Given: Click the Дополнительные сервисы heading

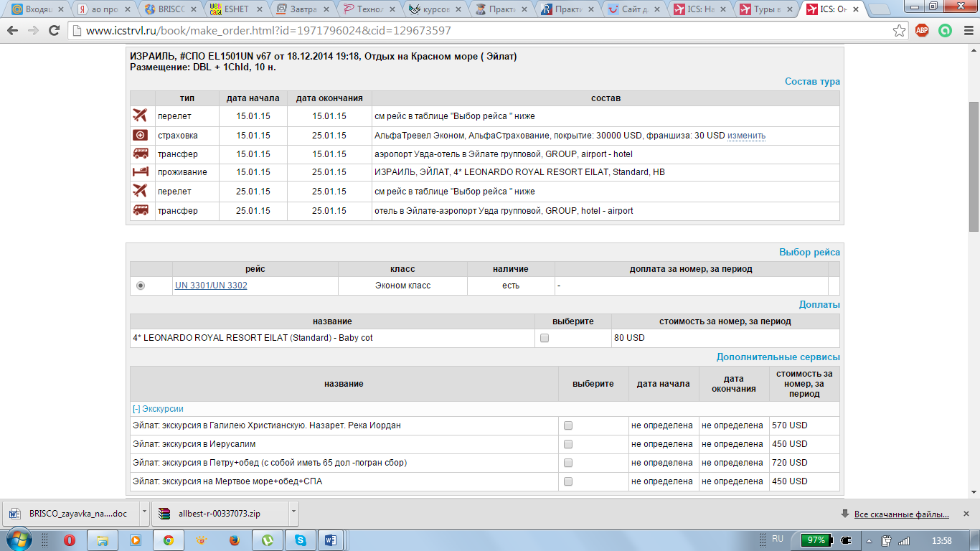Looking at the screenshot, I should pos(778,357).
